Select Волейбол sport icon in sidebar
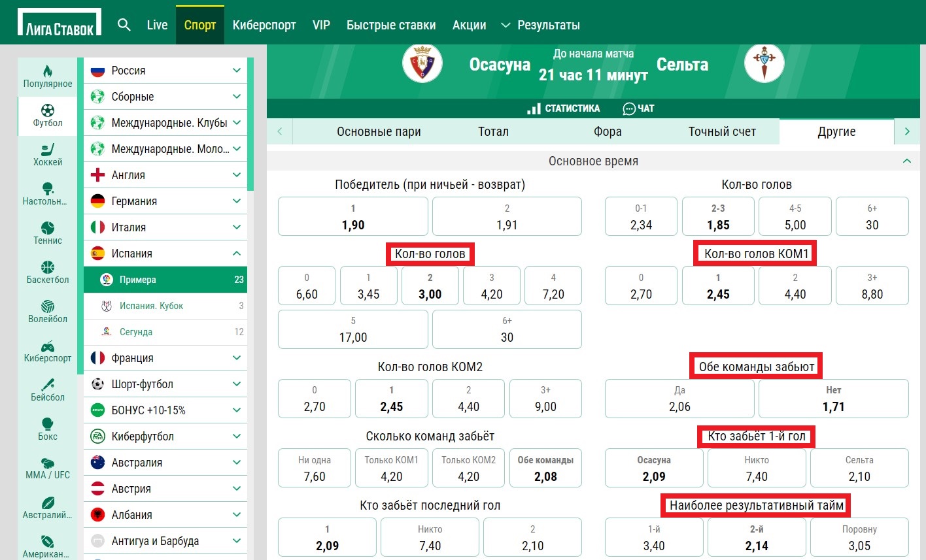 coord(48,306)
